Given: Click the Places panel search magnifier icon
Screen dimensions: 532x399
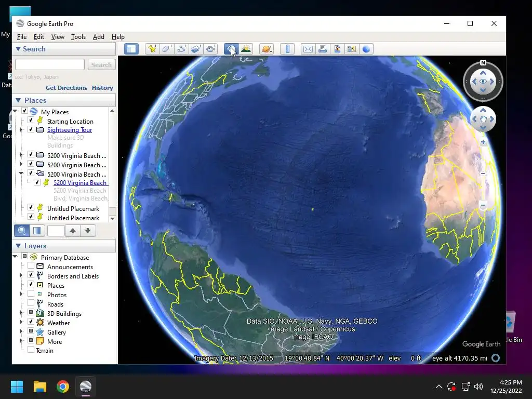Looking at the screenshot, I should (x=21, y=231).
